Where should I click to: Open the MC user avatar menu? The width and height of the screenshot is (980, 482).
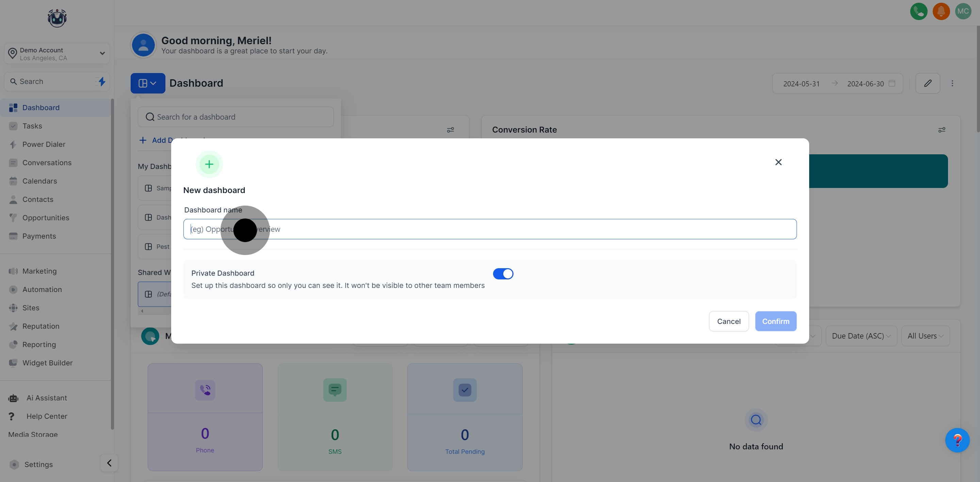click(963, 11)
